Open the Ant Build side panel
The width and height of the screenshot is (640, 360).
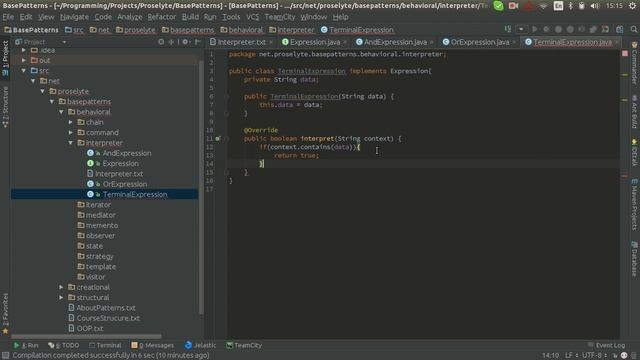click(x=634, y=111)
